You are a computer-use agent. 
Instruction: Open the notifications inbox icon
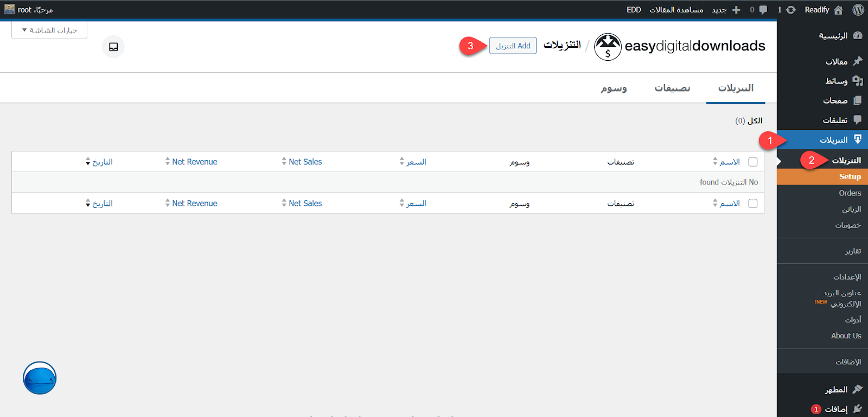pos(113,47)
